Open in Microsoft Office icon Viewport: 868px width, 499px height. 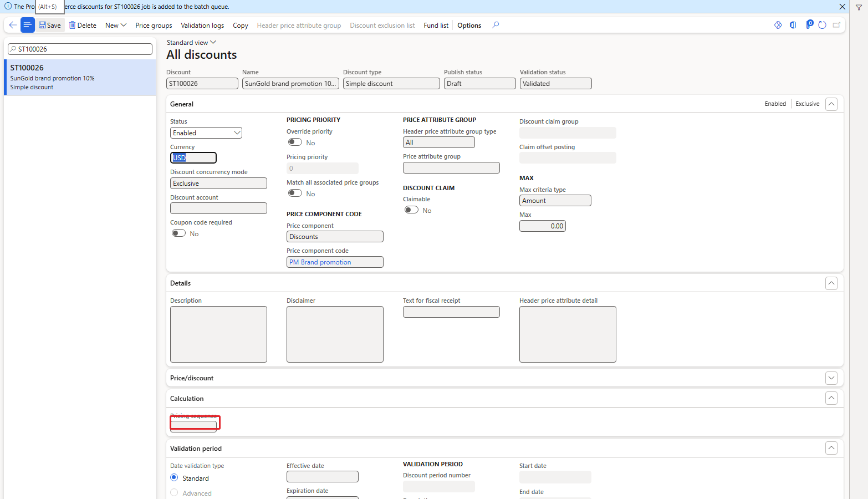point(793,25)
